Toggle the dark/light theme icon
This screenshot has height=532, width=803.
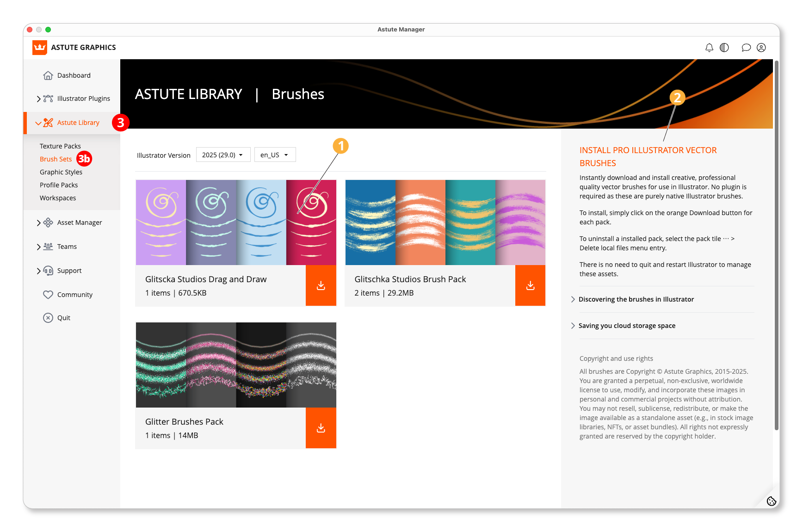(724, 48)
